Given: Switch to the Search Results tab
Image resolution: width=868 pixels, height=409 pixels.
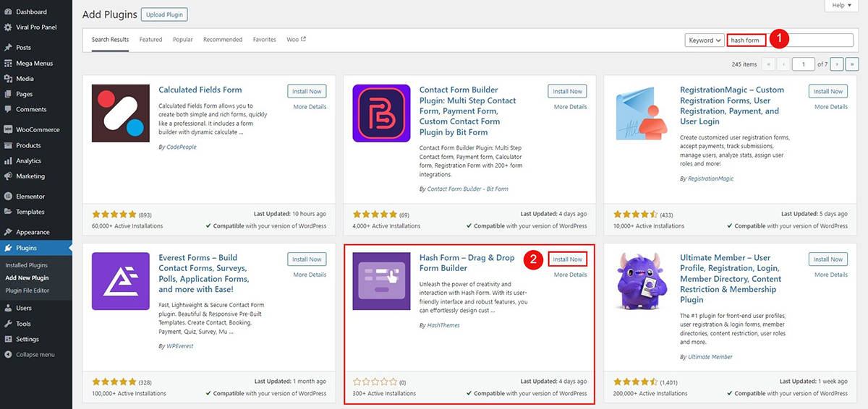Looking at the screenshot, I should [110, 40].
